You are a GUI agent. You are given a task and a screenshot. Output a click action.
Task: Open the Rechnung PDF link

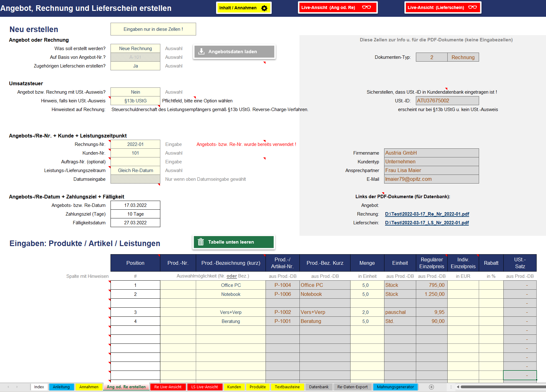[427, 214]
